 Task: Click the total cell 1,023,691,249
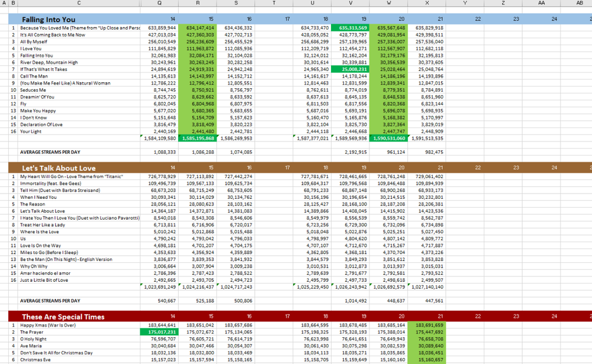click(x=159, y=287)
